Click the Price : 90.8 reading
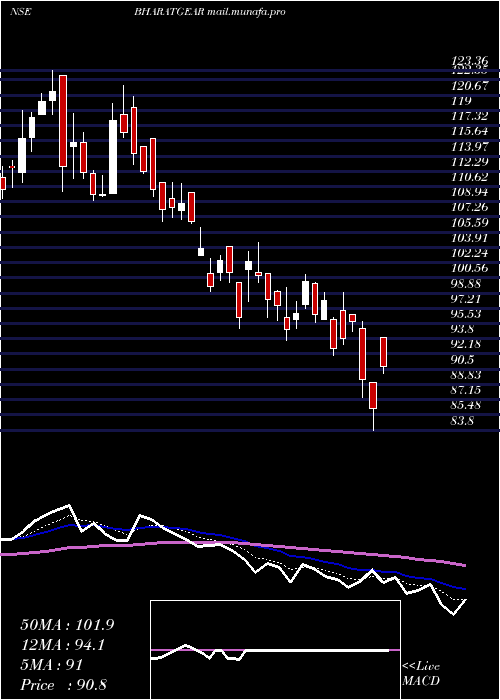This screenshot has width=500, height=700. point(63,685)
